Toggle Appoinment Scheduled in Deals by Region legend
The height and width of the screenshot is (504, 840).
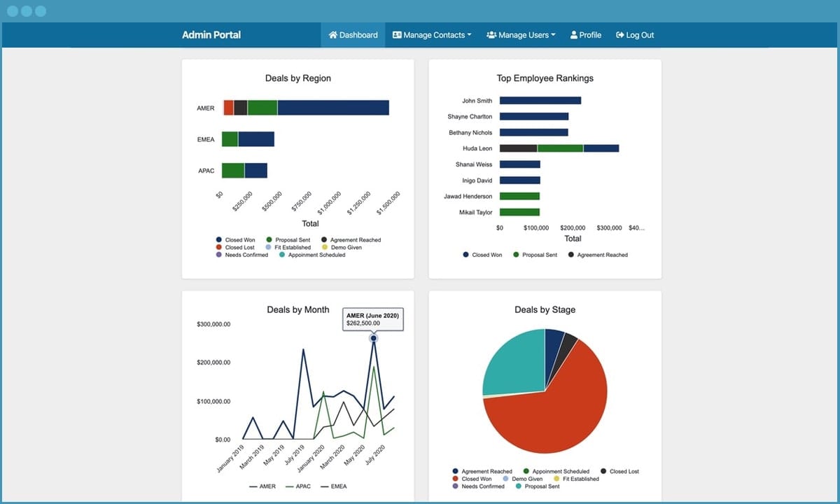(312, 255)
